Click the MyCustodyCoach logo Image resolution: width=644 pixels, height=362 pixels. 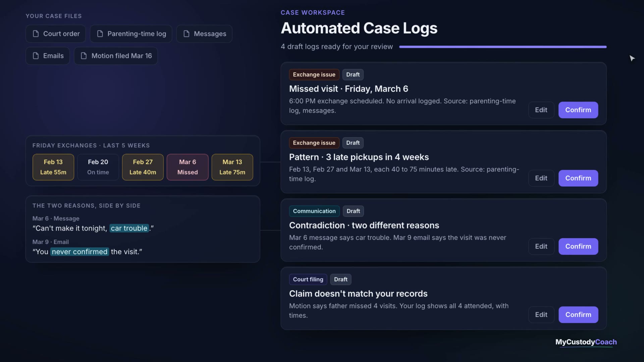coord(586,342)
